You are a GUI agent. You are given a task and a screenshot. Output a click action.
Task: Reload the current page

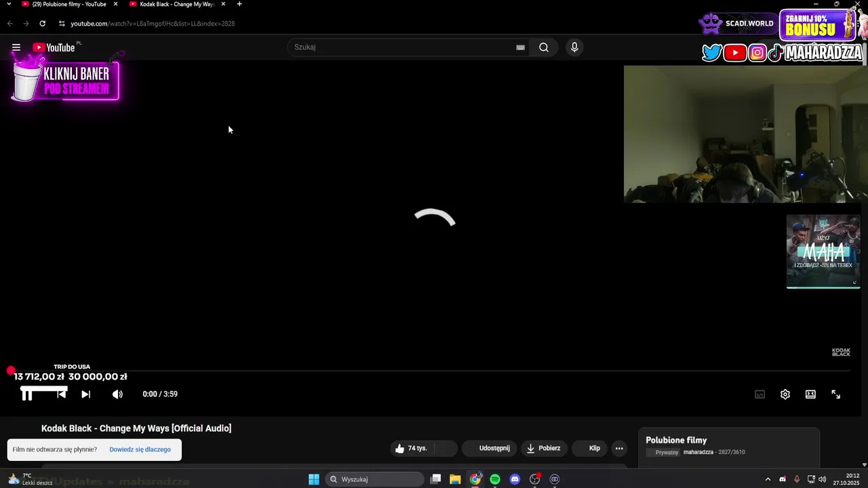pyautogui.click(x=42, y=24)
